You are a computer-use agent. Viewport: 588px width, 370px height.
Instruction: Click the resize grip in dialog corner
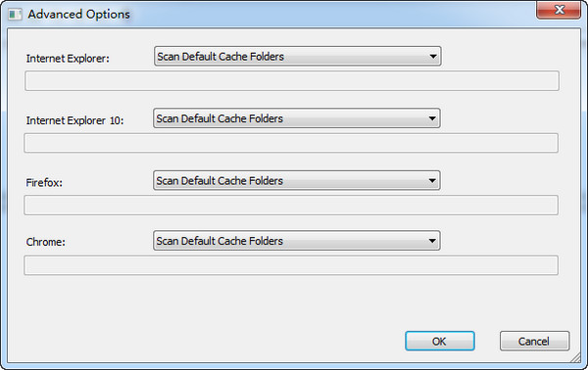pyautogui.click(x=575, y=357)
